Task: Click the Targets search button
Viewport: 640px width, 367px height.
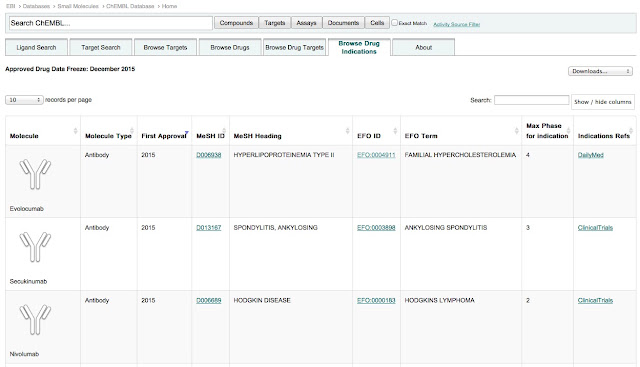Action: (274, 23)
